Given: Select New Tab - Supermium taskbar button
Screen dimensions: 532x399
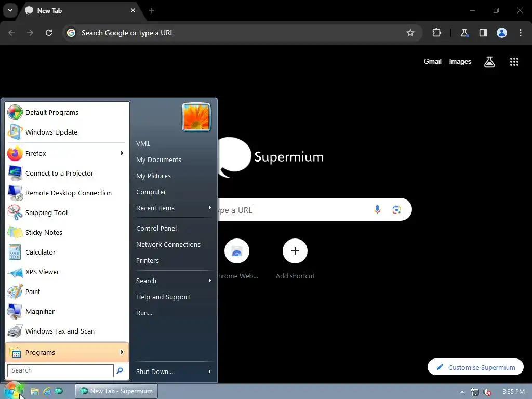Looking at the screenshot, I should tap(116, 391).
